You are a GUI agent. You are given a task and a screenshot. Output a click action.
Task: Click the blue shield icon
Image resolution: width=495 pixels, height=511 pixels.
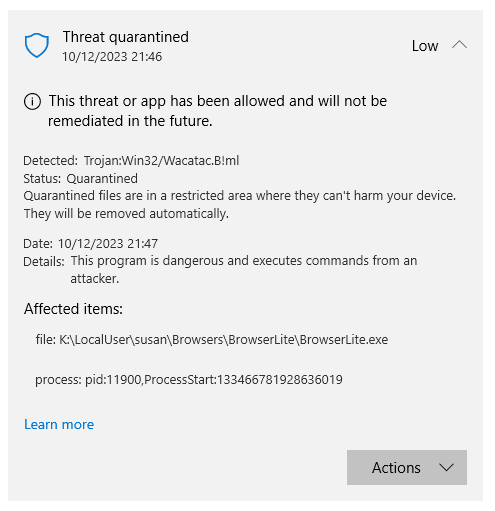[x=37, y=45]
